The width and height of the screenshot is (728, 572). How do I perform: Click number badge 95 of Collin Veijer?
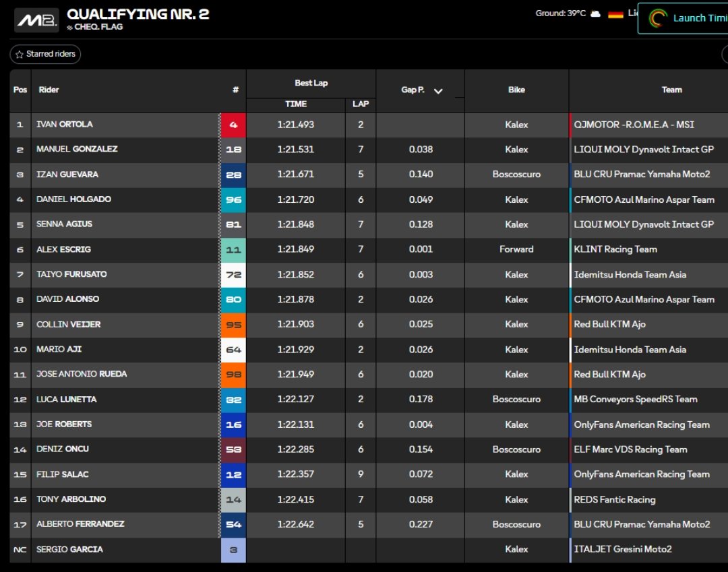pos(233,325)
